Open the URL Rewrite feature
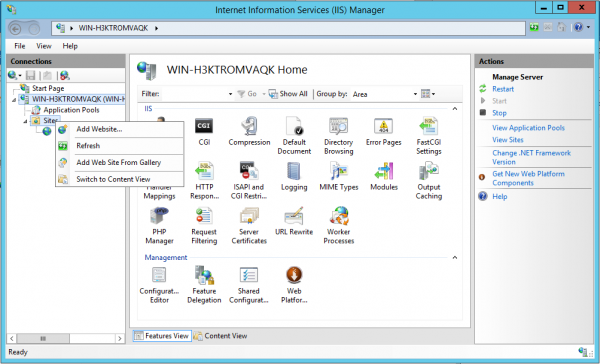This screenshot has width=600, height=364. [x=294, y=221]
